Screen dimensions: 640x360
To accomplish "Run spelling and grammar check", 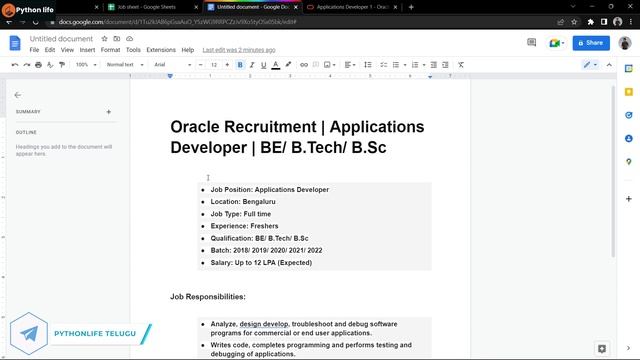I will point(50,65).
